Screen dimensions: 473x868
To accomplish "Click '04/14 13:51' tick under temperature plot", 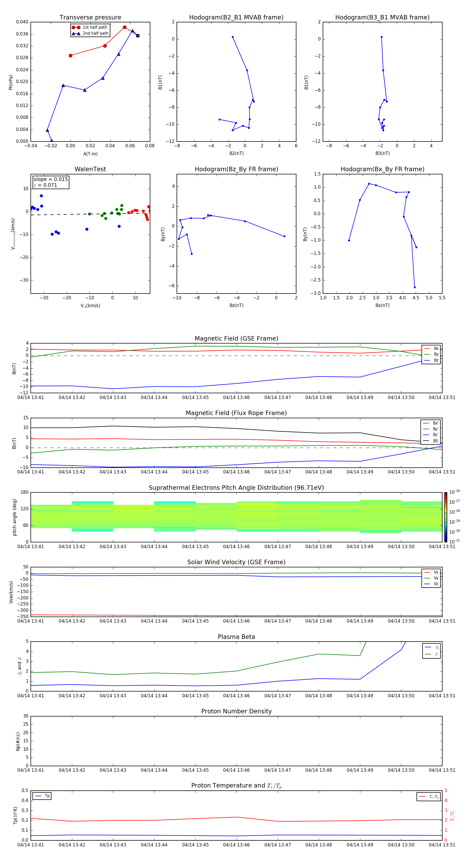I will [442, 845].
